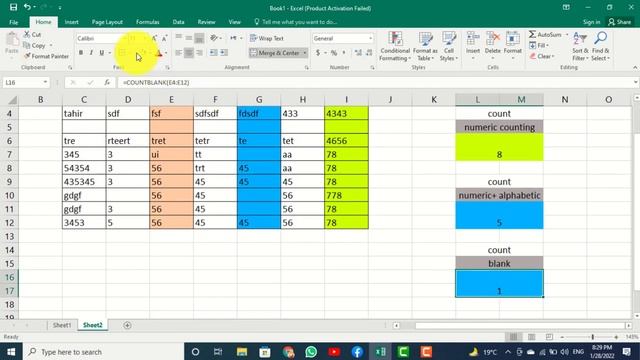Toggle align right

[x=199, y=53]
